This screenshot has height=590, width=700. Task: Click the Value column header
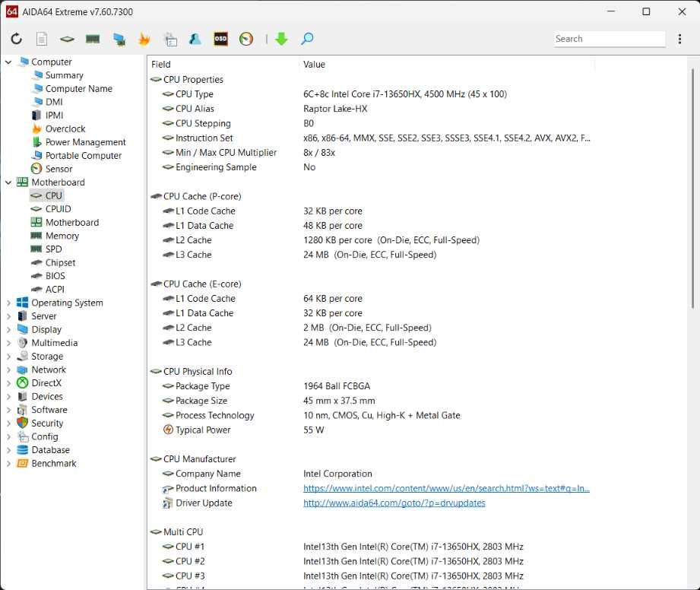click(x=447, y=65)
